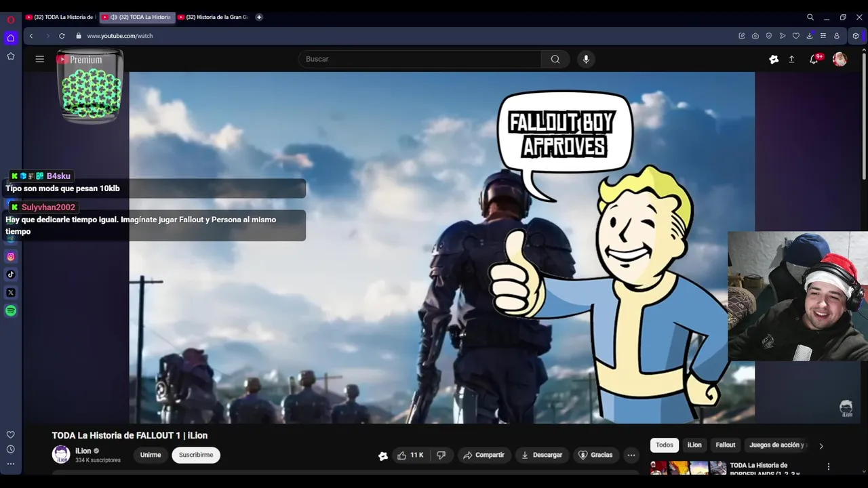This screenshot has height=488, width=868.
Task: Open the browser profile account icon
Action: click(x=837, y=36)
